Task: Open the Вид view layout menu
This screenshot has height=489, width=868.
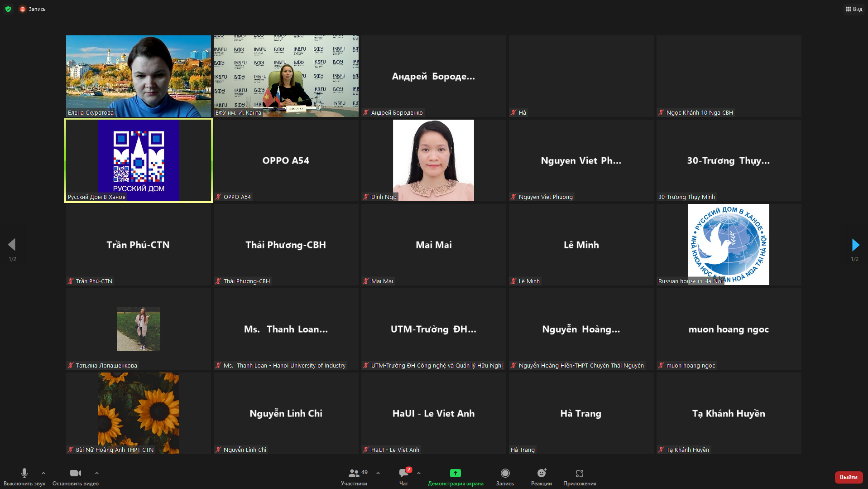Action: 854,9
